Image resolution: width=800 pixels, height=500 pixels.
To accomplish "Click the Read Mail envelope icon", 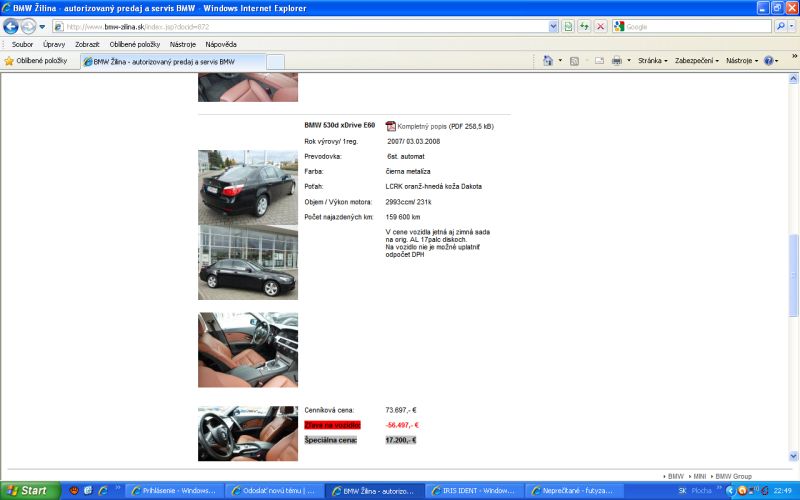I will point(599,61).
